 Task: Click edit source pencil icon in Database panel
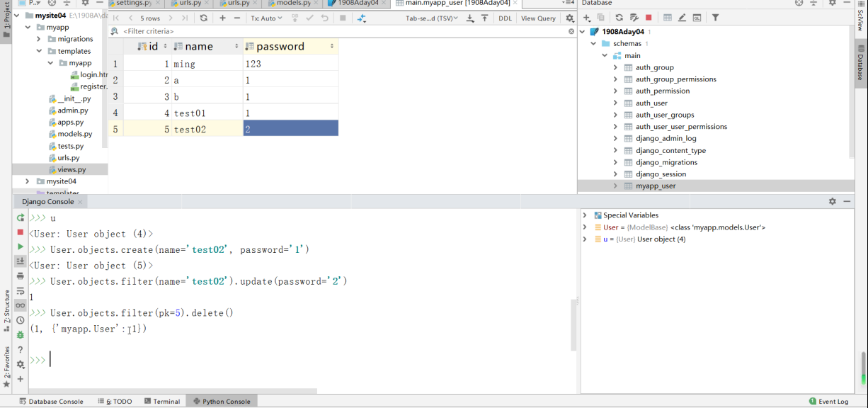pyautogui.click(x=682, y=18)
